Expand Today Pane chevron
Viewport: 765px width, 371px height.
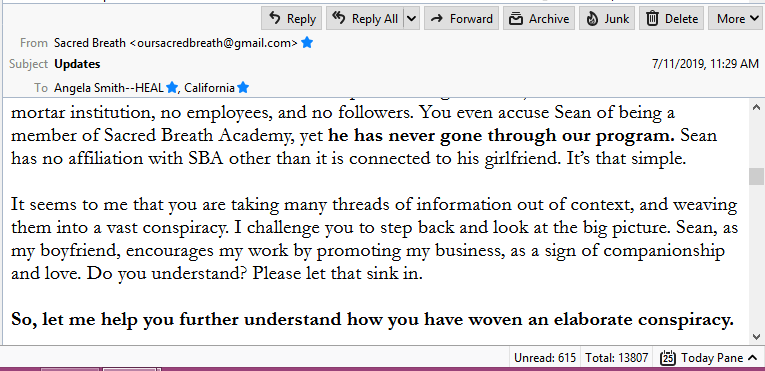[x=752, y=358]
